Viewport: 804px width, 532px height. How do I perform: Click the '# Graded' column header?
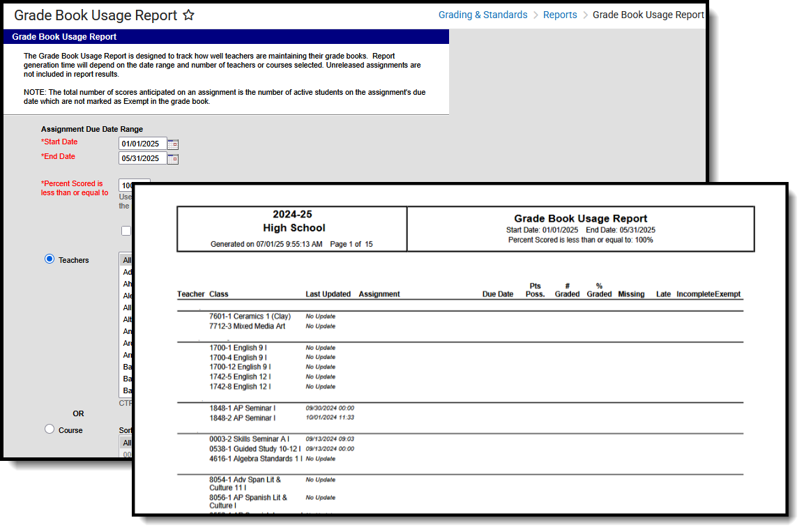567,290
